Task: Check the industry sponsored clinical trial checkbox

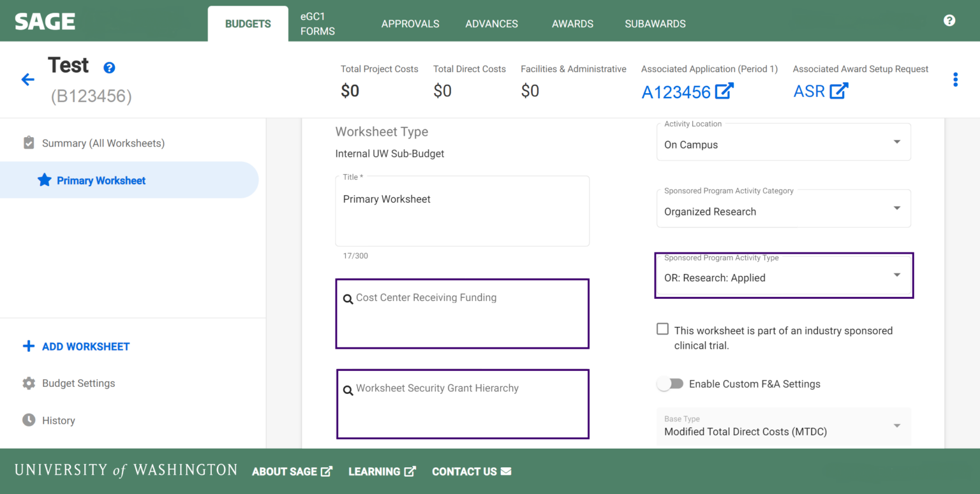Action: click(x=662, y=328)
